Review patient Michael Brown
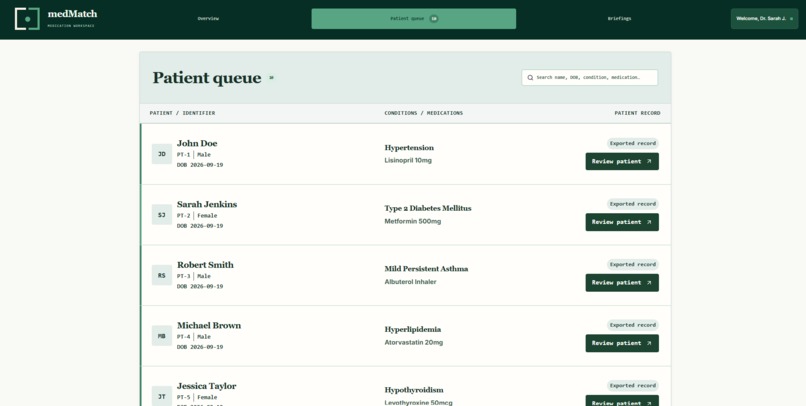This screenshot has height=406, width=806. pyautogui.click(x=622, y=343)
